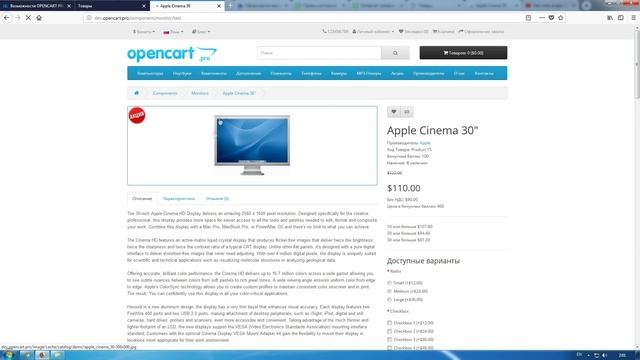Open the reader view icon in the address bar
Viewport: 640px width, 360px height.
(528, 18)
